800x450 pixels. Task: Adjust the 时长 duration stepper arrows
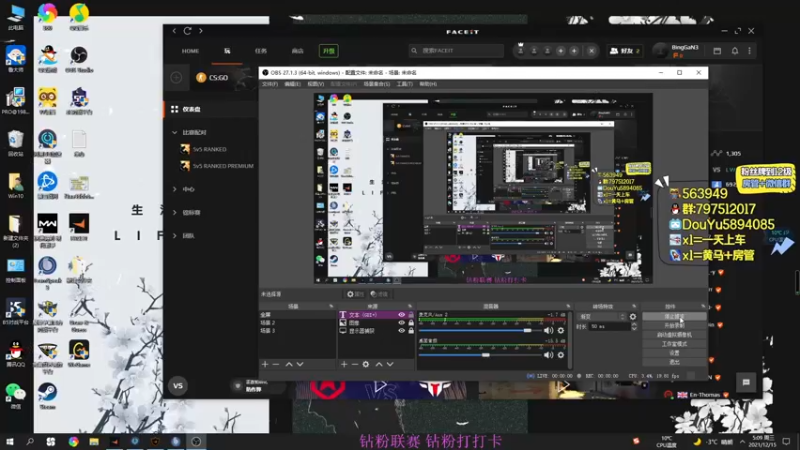click(x=634, y=327)
